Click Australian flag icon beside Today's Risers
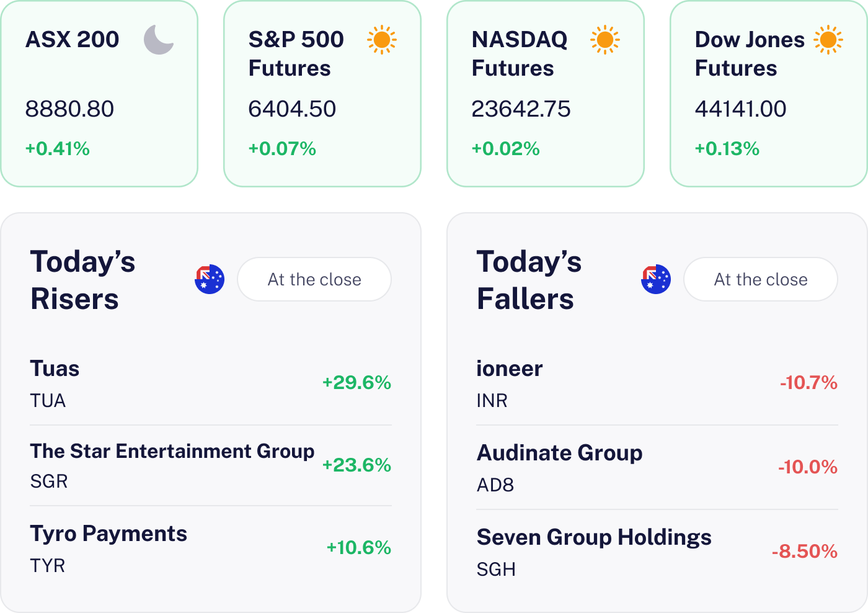The width and height of the screenshot is (868, 613). pyautogui.click(x=210, y=279)
